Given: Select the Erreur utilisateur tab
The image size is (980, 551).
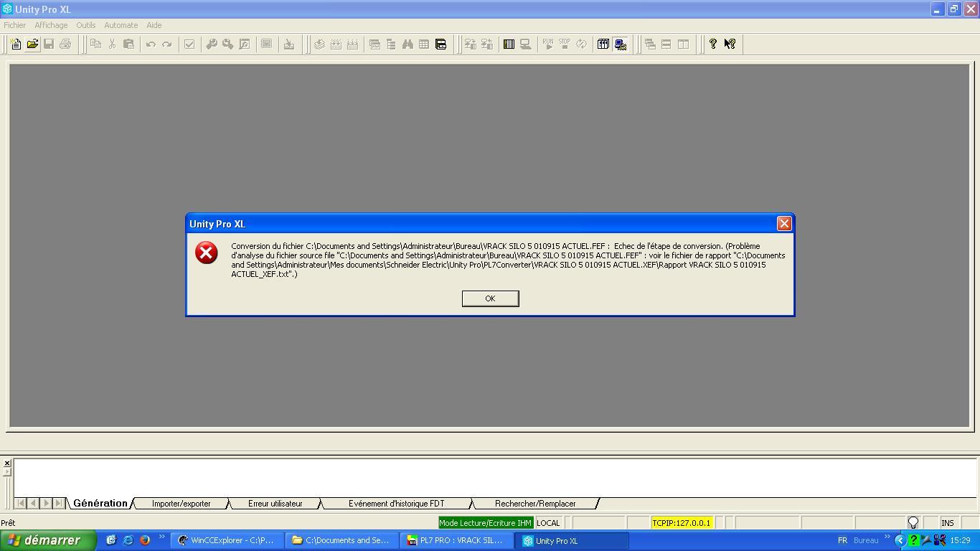Looking at the screenshot, I should [x=275, y=504].
